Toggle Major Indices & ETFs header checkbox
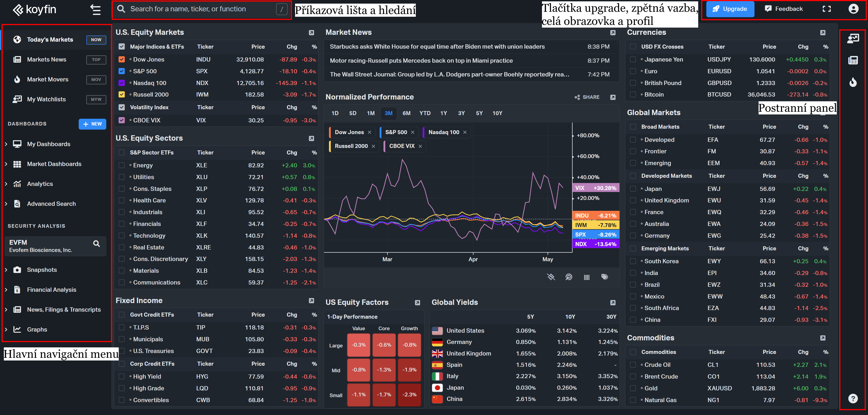The width and height of the screenshot is (868, 415). click(122, 47)
